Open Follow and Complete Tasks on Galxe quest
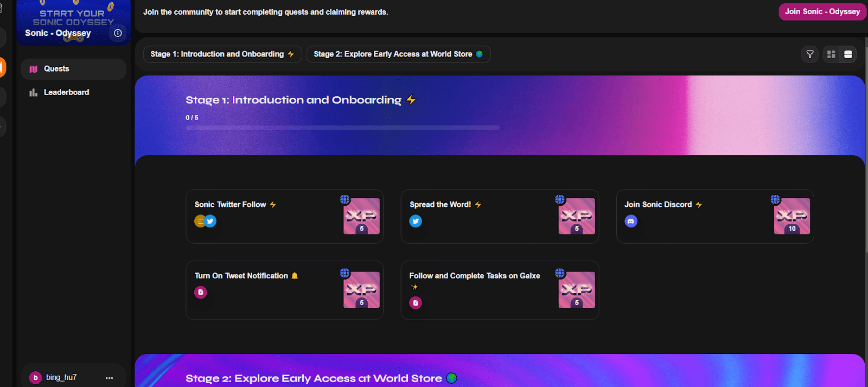 click(x=500, y=290)
